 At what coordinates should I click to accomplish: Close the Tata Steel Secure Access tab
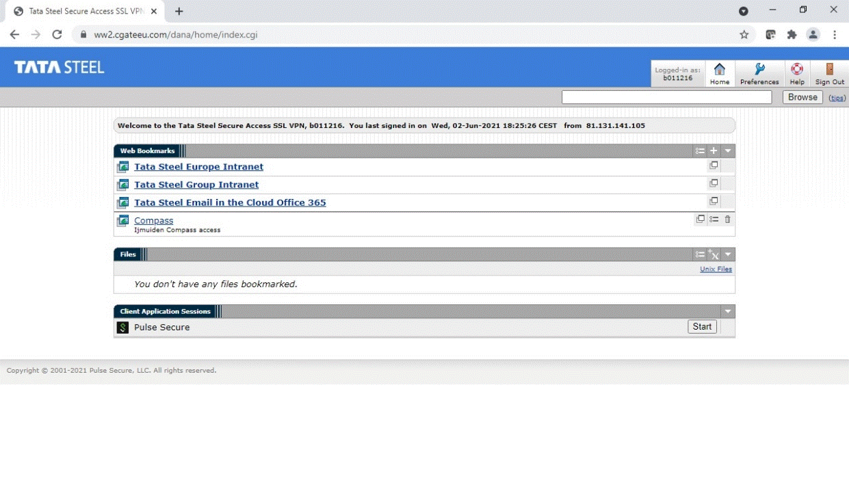(x=154, y=12)
